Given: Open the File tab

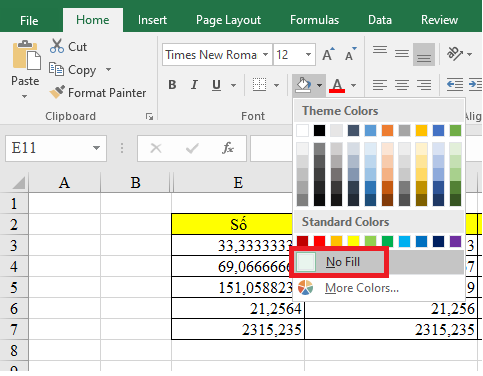Looking at the screenshot, I should pos(29,21).
